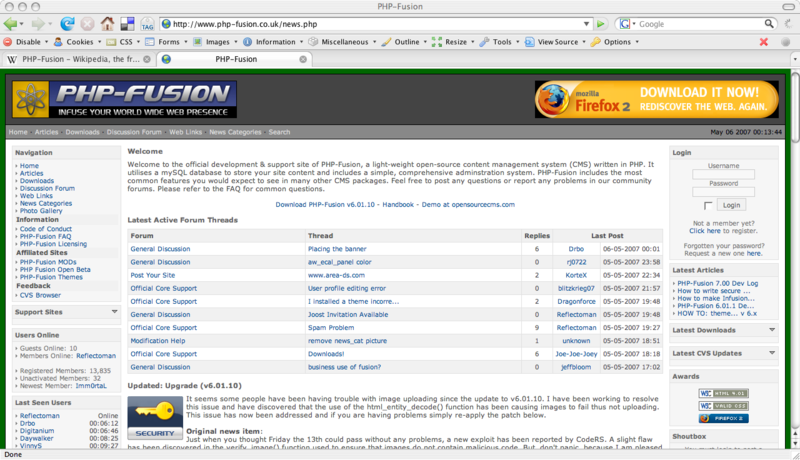
Task: Close the active PHP-Fusion tab
Action: point(303,59)
